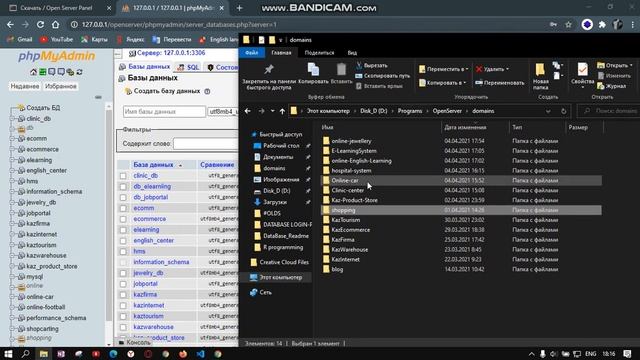This screenshot has width=640, height=360.
Task: Open jewelry_db database link in table
Action: pyautogui.click(x=148, y=273)
